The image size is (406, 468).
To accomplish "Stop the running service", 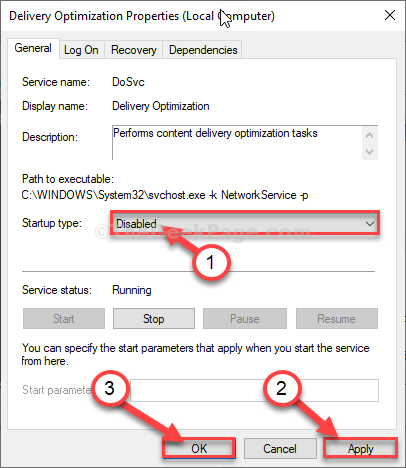I will coord(154,319).
